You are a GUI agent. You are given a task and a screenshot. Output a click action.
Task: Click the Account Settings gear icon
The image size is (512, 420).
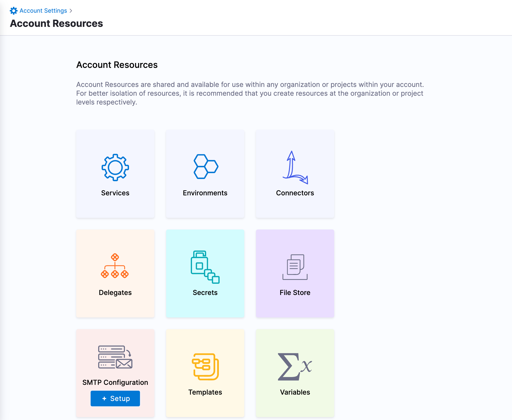(13, 11)
